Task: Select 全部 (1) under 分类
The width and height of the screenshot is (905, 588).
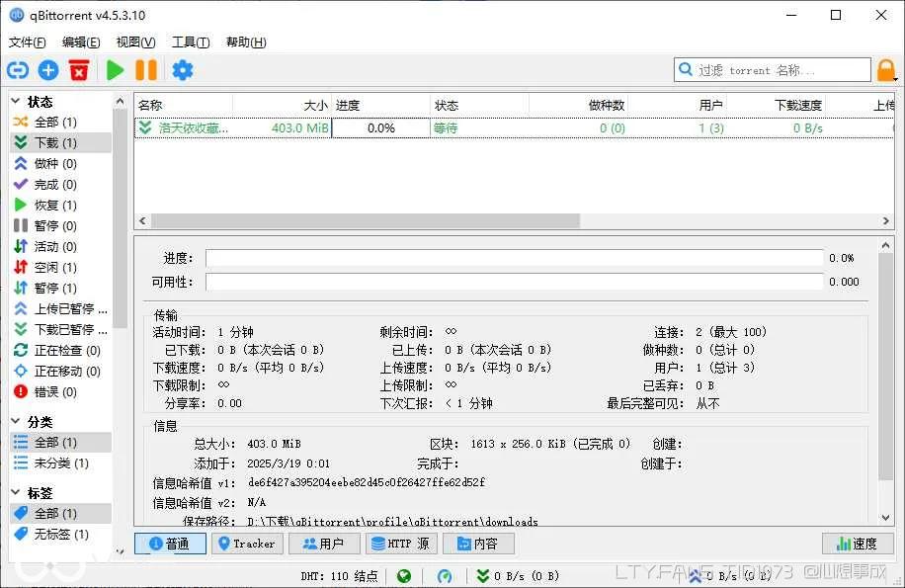Action: point(60,442)
